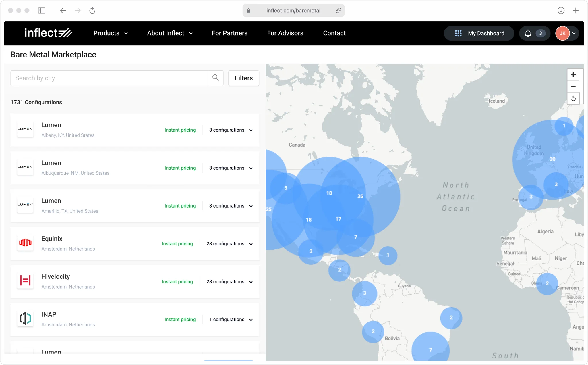Click the search magnifier icon
The height and width of the screenshot is (365, 588).
215,78
